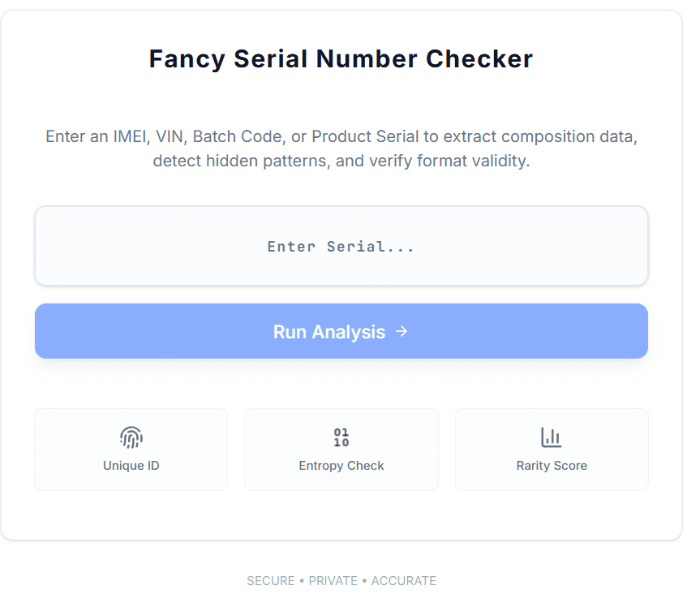Click the Entropy Check text label

coord(341,466)
